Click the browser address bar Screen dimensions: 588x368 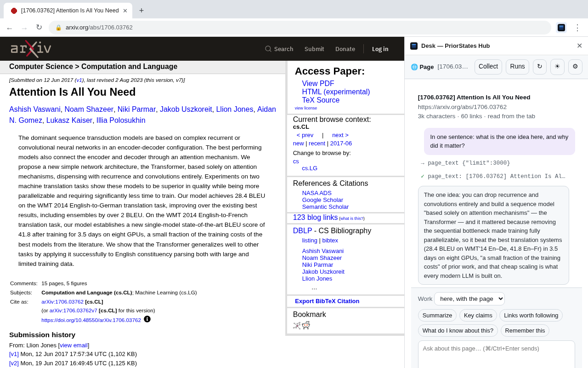tap(300, 28)
